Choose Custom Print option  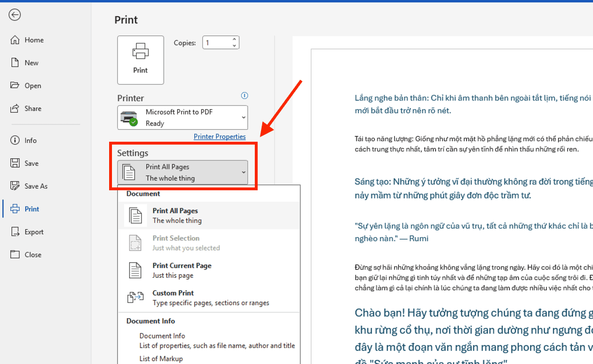(x=209, y=297)
